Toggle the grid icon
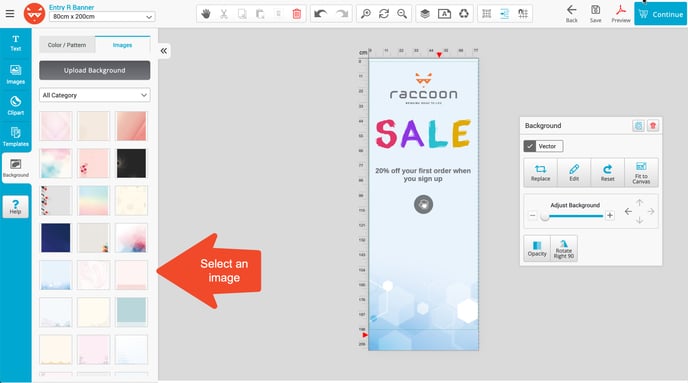Screen dimensions: 688x383 tap(487, 14)
